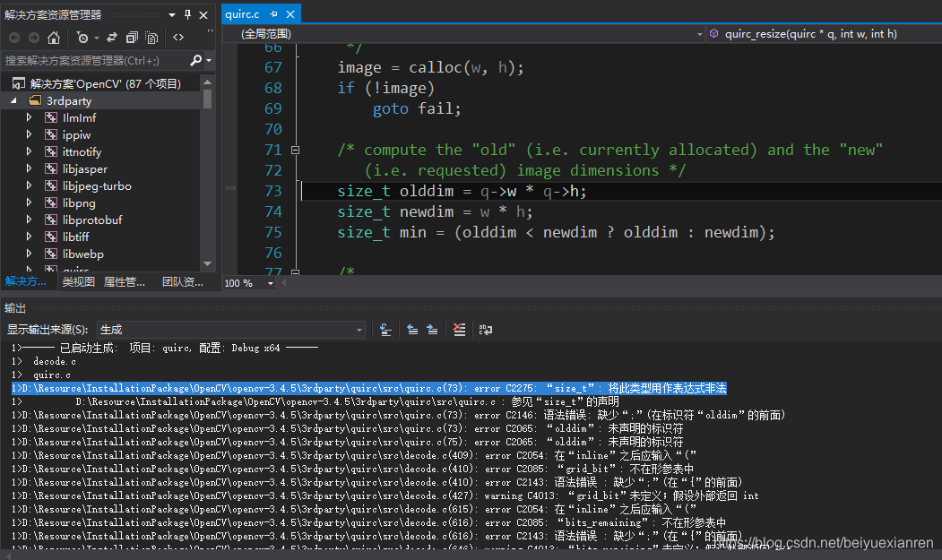Go to previous message icon in Output
The width and height of the screenshot is (942, 560).
pyautogui.click(x=412, y=330)
